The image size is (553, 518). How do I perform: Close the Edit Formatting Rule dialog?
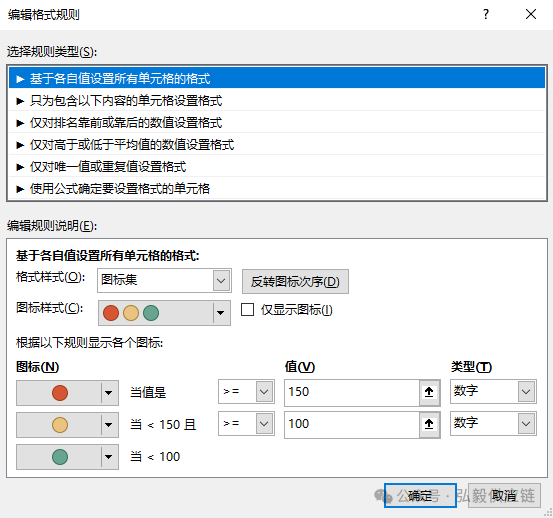531,14
